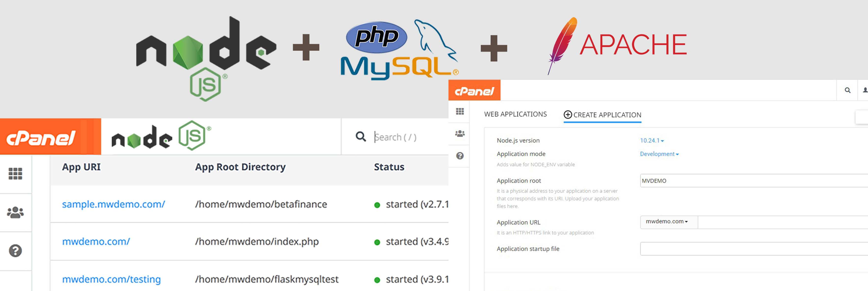The height and width of the screenshot is (291, 868).
Task: Click the started (v2.7.1 status text
Action: (x=417, y=204)
